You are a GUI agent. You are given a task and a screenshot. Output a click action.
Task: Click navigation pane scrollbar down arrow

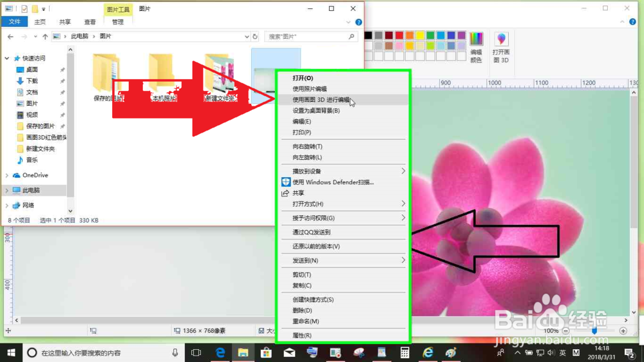[x=70, y=211]
